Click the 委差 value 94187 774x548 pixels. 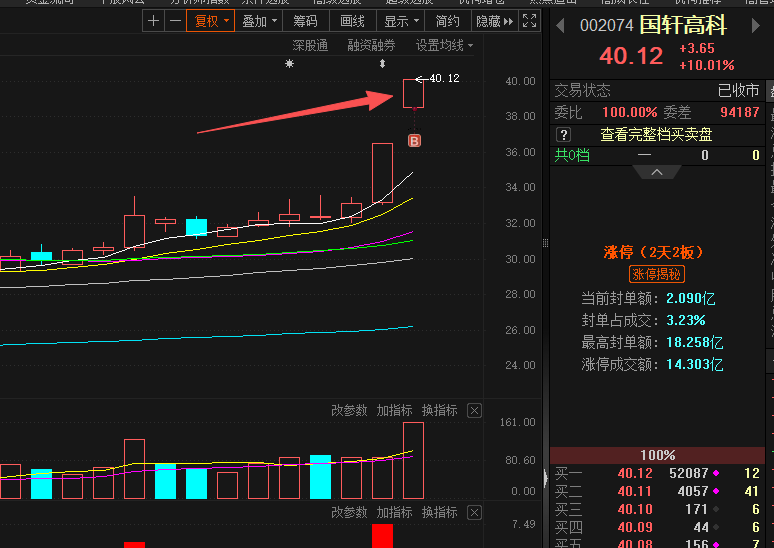point(739,112)
